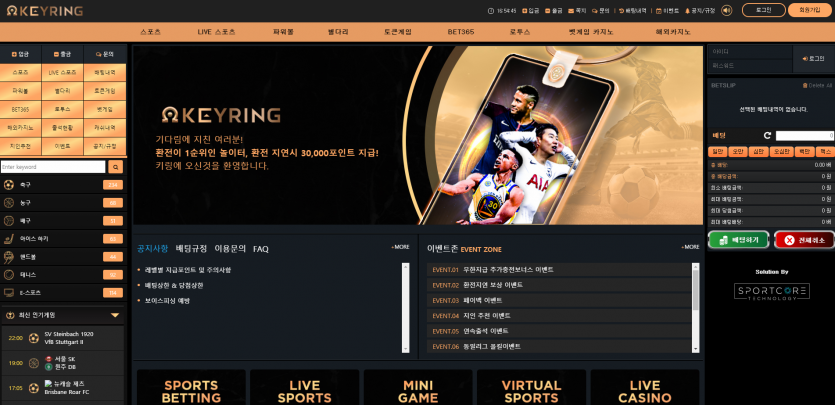Click the green 베팅하기 button
Image resolution: width=835 pixels, height=405 pixels.
(x=739, y=240)
